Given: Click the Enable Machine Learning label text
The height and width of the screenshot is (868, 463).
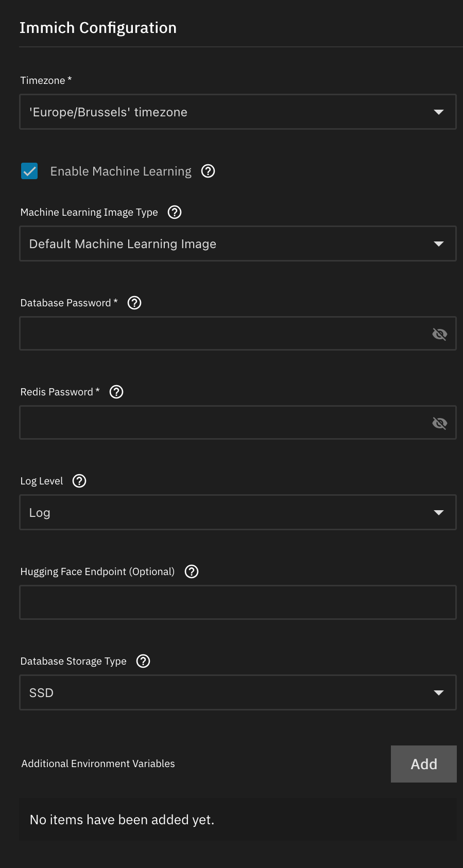Looking at the screenshot, I should click(x=121, y=171).
